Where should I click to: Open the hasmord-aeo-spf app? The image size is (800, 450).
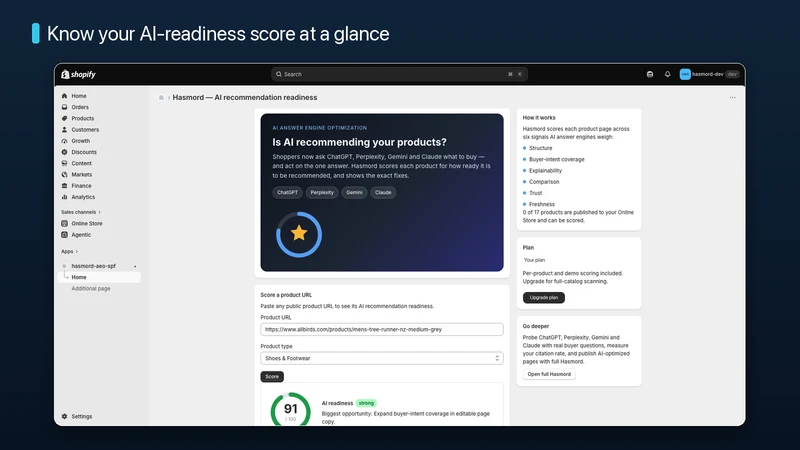point(93,266)
